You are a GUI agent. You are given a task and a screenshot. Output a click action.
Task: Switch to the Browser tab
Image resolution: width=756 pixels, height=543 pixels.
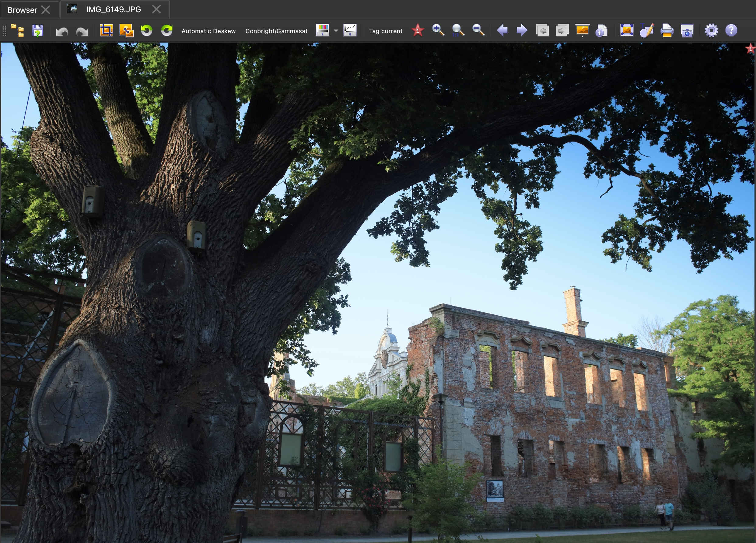(x=22, y=10)
